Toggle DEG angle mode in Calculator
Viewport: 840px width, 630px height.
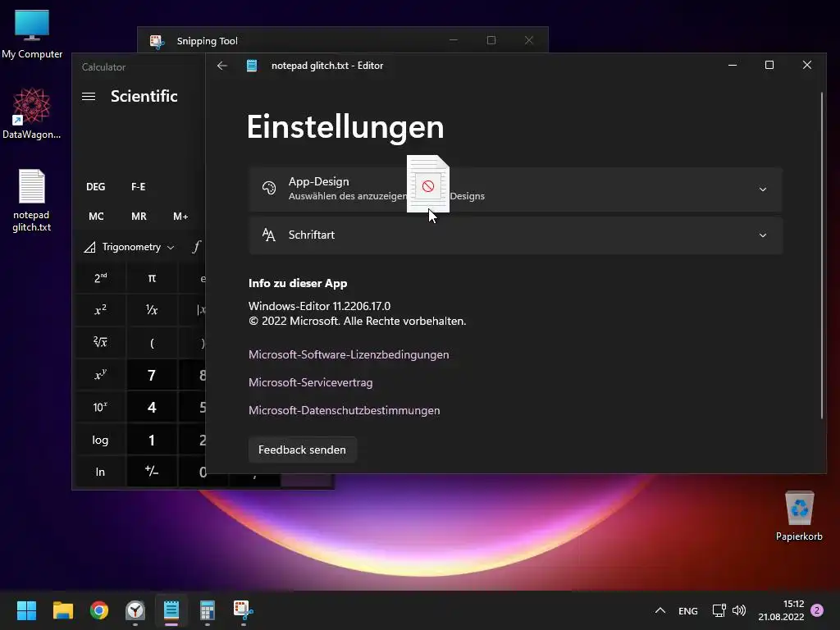pyautogui.click(x=96, y=186)
